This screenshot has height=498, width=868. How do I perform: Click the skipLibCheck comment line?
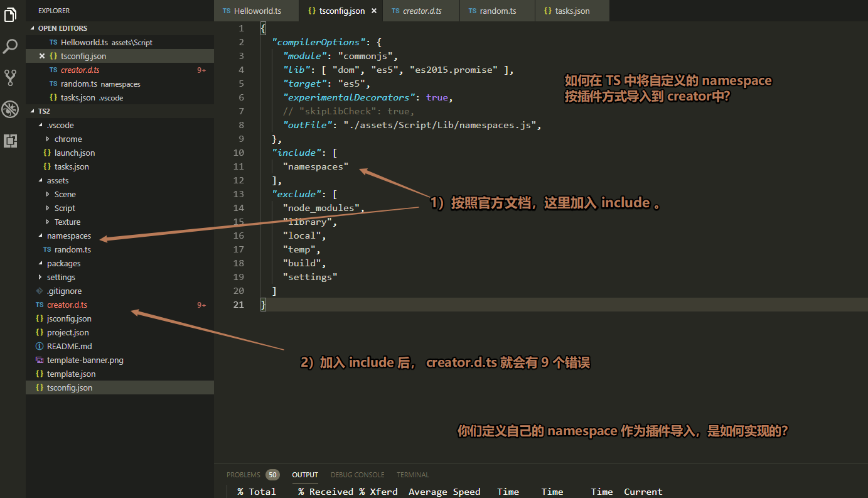click(349, 111)
